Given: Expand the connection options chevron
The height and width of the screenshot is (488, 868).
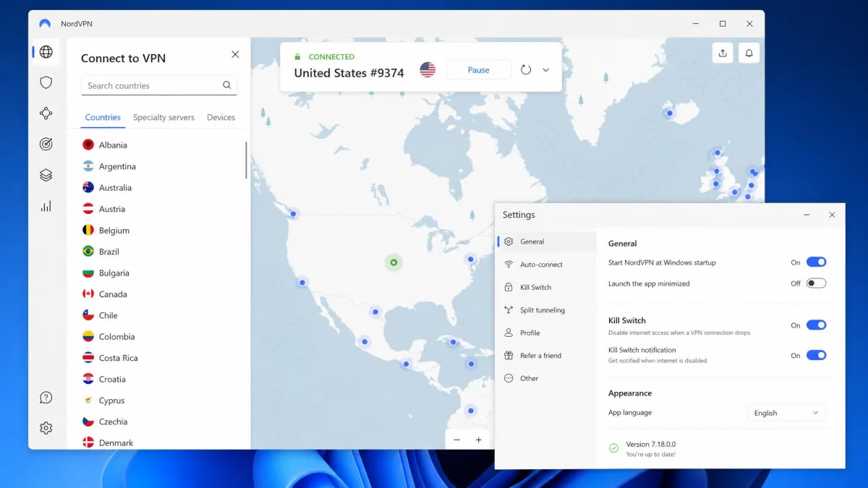Looking at the screenshot, I should tap(546, 70).
